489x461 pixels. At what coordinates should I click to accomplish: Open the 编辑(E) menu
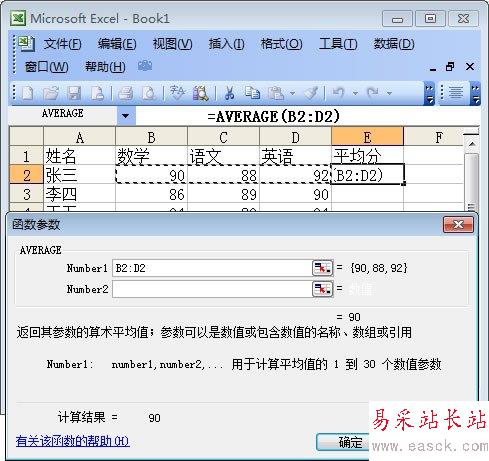117,44
